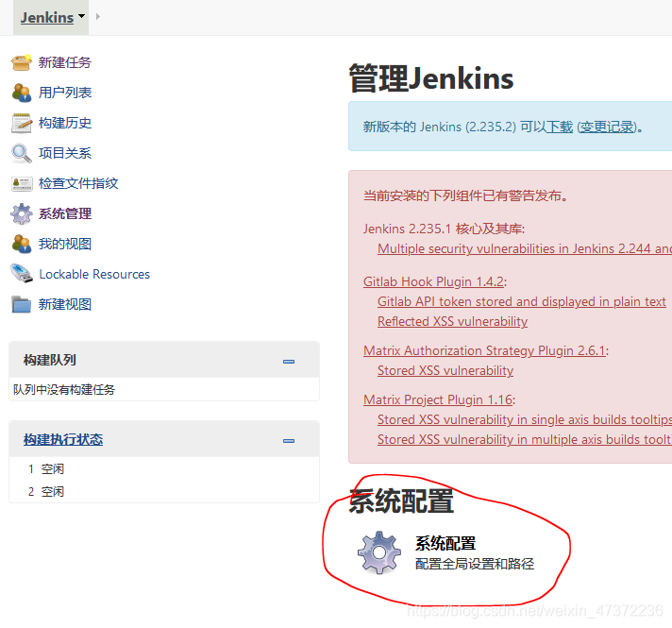Click the 检查文件指纹 ID card icon
This screenshot has width=672, height=628.
tap(22, 183)
